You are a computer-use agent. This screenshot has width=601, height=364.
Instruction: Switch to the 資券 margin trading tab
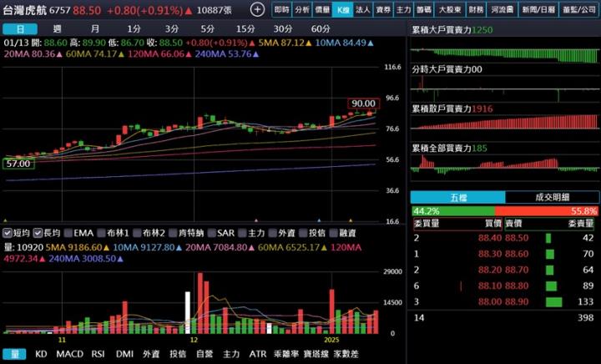tap(383, 10)
